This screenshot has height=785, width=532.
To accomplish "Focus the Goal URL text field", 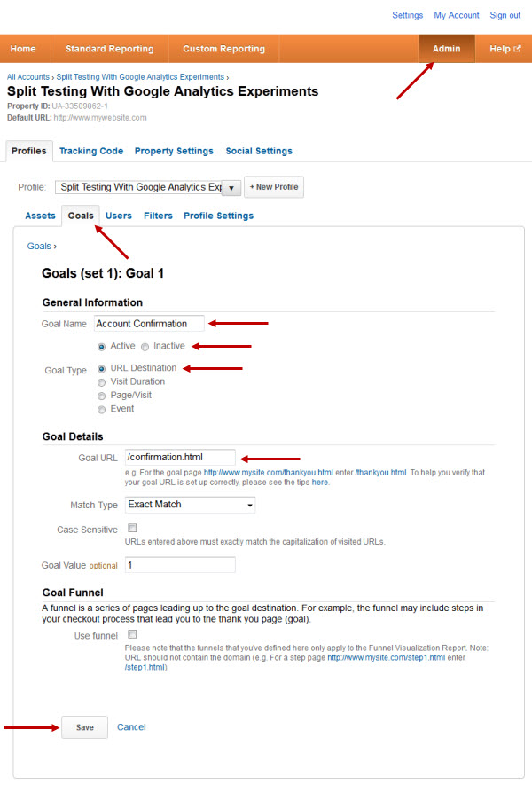I will tap(180, 458).
